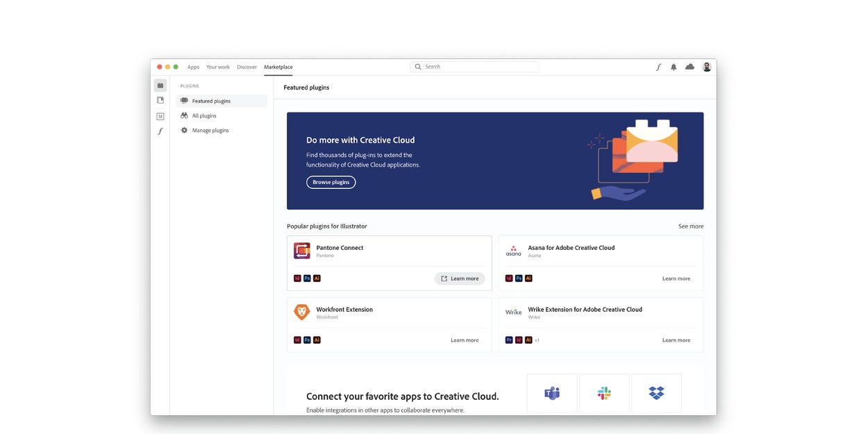The height and width of the screenshot is (434, 868).
Task: Open the Adobe Stock (St) rail icon
Action: point(160,116)
